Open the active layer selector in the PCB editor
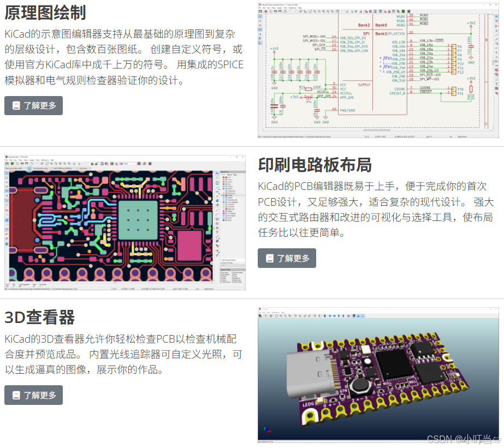This screenshot has width=504, height=448. pos(131,164)
